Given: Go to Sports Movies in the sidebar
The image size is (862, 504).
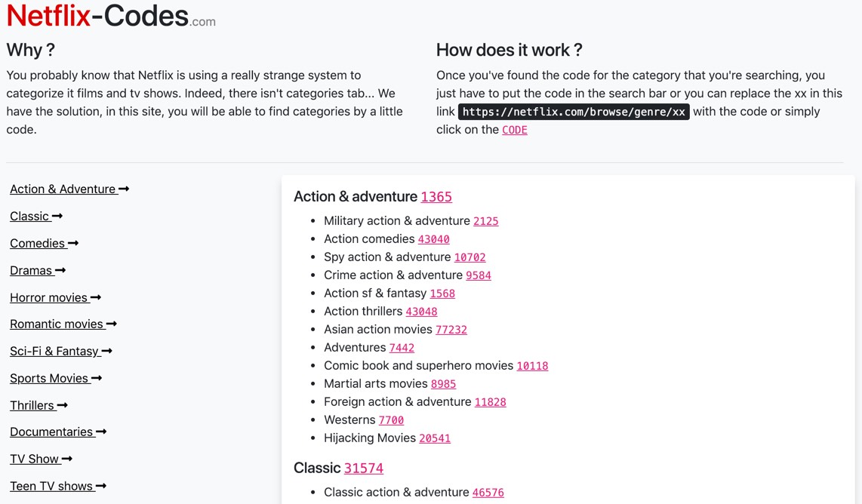Looking at the screenshot, I should click(49, 379).
